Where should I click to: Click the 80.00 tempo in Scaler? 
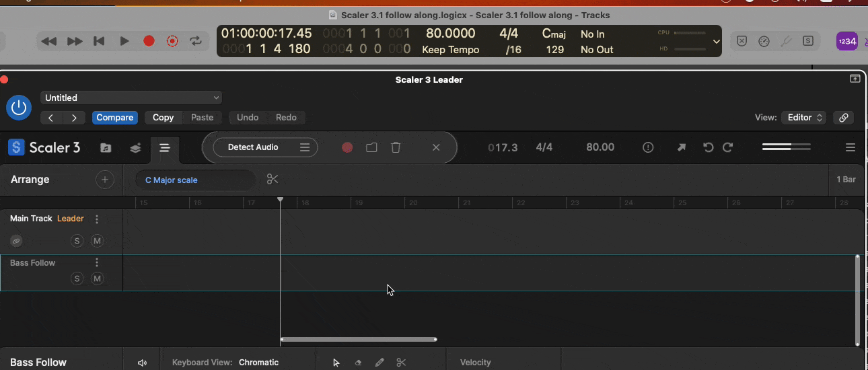[x=600, y=147]
